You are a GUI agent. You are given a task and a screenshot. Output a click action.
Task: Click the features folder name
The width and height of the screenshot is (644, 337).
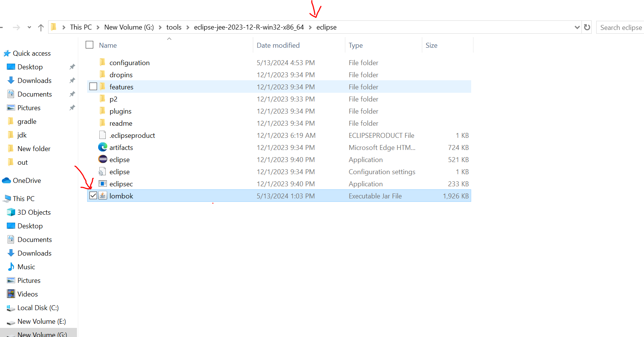tap(121, 87)
